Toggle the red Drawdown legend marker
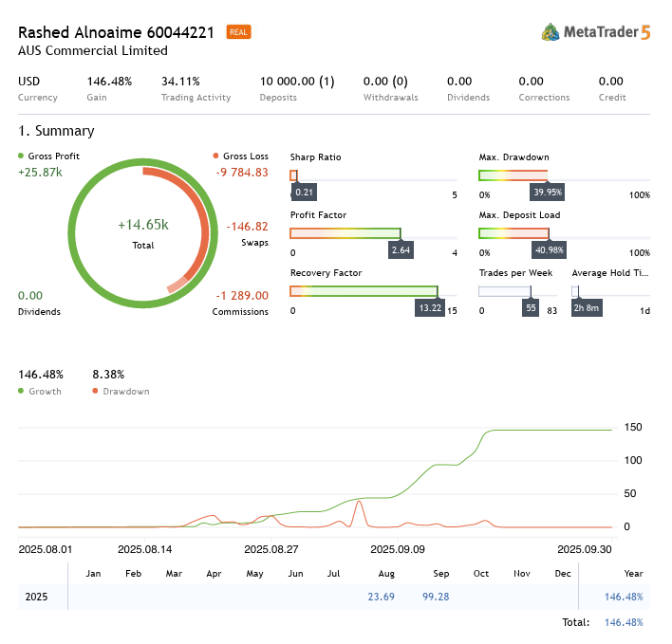The width and height of the screenshot is (672, 644). tap(95, 391)
